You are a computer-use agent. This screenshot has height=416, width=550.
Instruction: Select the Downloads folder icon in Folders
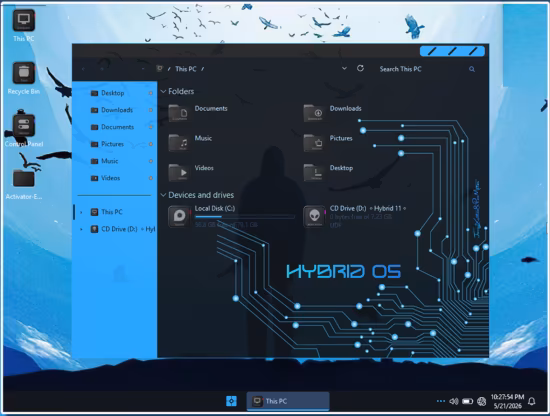[314, 113]
